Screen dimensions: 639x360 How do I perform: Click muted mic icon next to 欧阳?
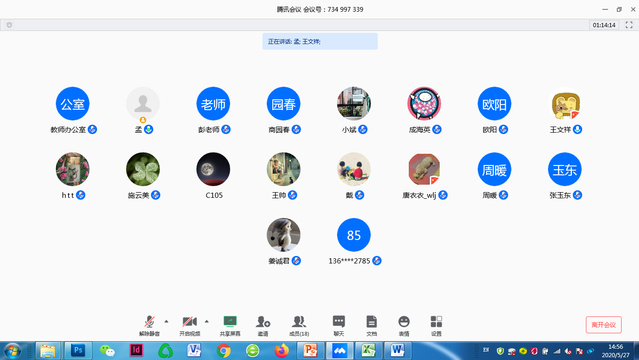503,130
